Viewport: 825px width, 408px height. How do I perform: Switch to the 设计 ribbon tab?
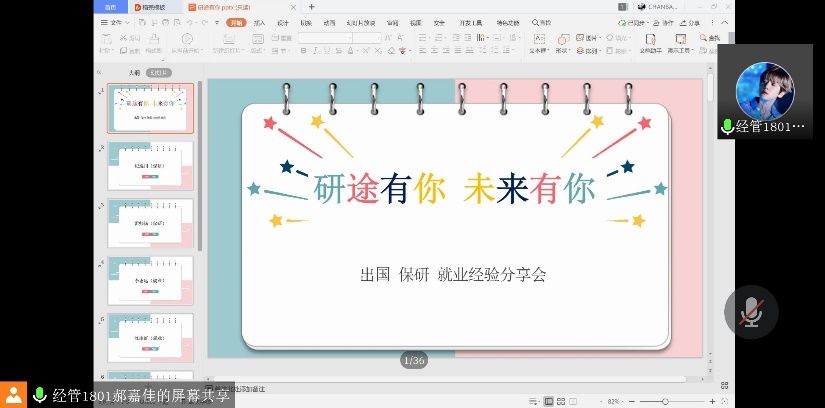click(x=283, y=22)
